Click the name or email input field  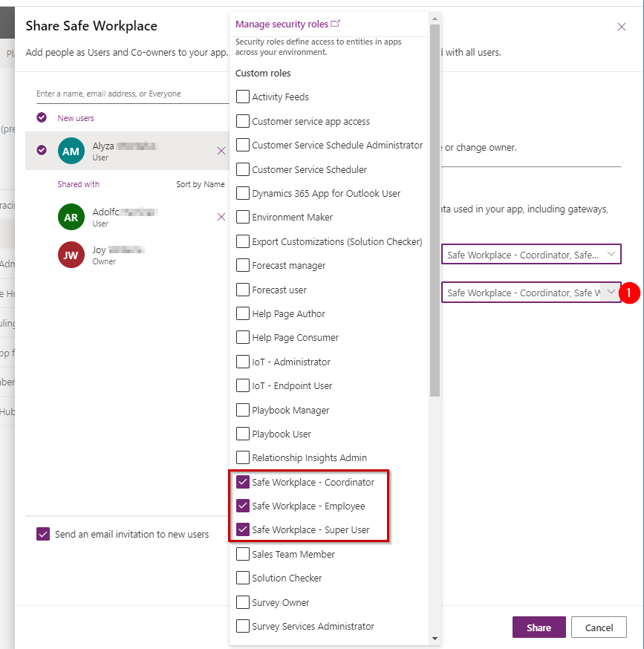point(132,94)
